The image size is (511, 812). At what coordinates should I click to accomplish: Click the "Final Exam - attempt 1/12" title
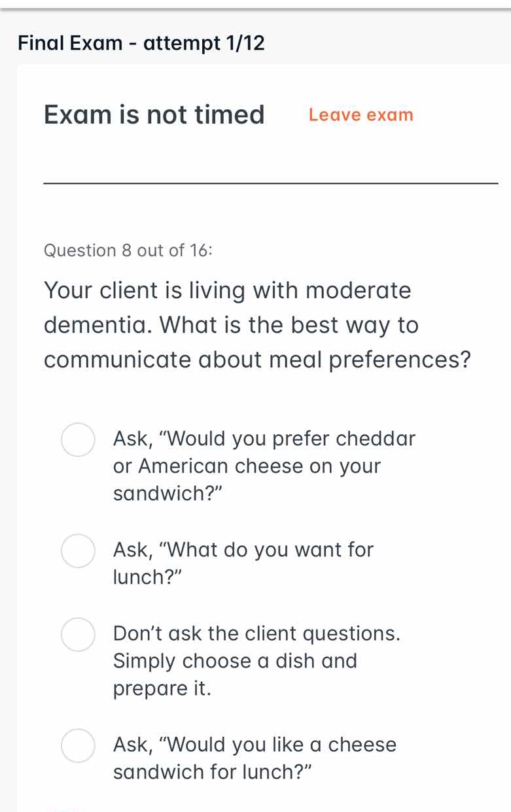click(x=141, y=43)
